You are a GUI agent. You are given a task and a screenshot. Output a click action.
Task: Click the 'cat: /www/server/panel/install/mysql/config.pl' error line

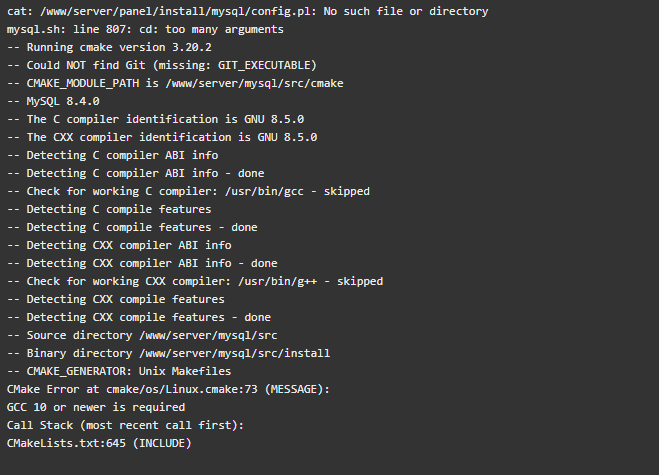(248, 11)
